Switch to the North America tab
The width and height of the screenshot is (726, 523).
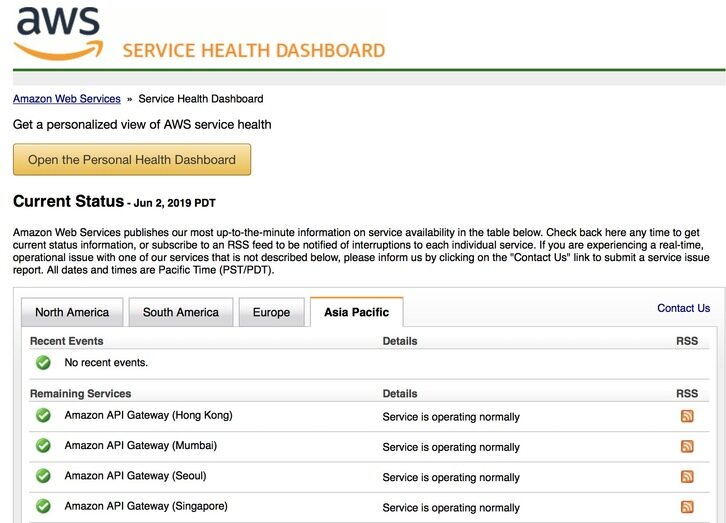coord(72,312)
